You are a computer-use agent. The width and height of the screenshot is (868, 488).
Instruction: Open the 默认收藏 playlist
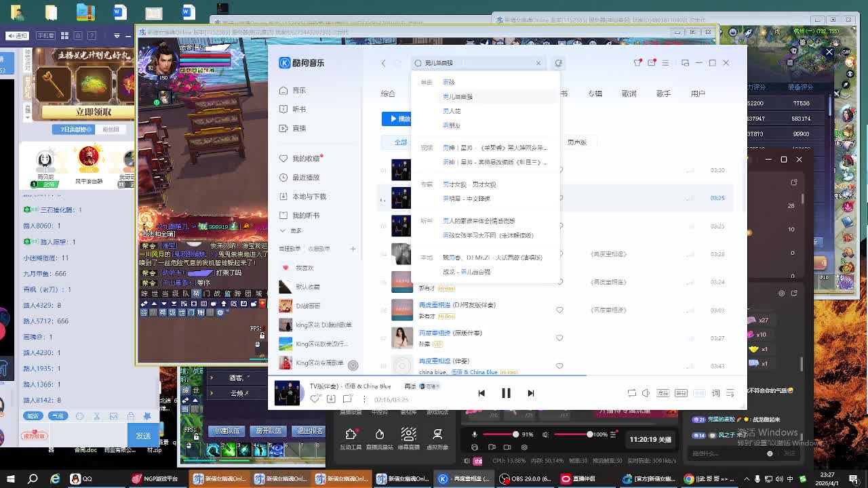pos(300,287)
